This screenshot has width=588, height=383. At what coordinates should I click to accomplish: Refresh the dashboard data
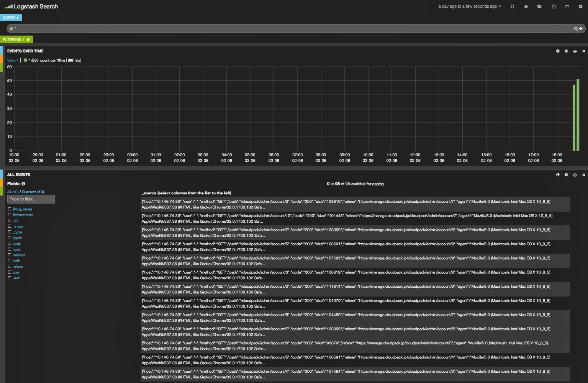(512, 7)
